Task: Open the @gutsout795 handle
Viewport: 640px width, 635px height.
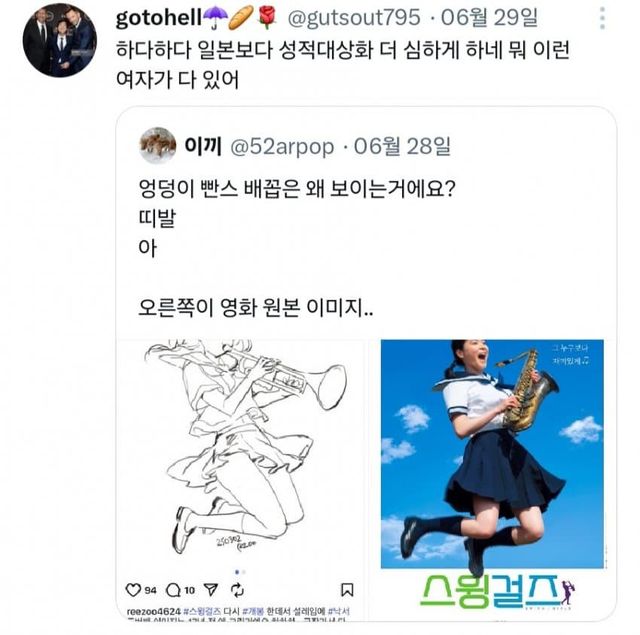Action: click(354, 18)
